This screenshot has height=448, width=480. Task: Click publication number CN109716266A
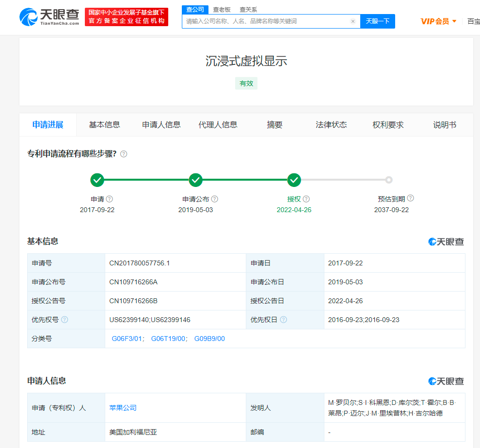(133, 282)
